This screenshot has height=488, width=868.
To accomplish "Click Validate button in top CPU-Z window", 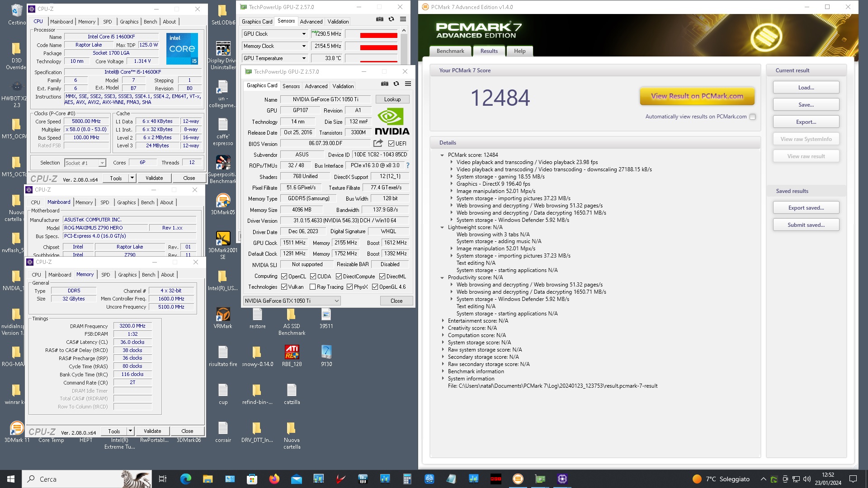I will 154,178.
